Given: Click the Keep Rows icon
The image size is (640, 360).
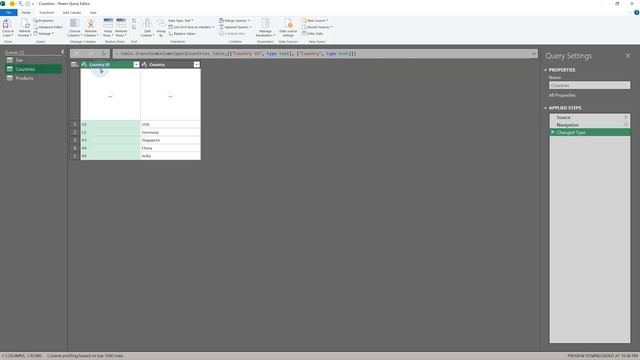Looking at the screenshot, I should click(x=108, y=23).
